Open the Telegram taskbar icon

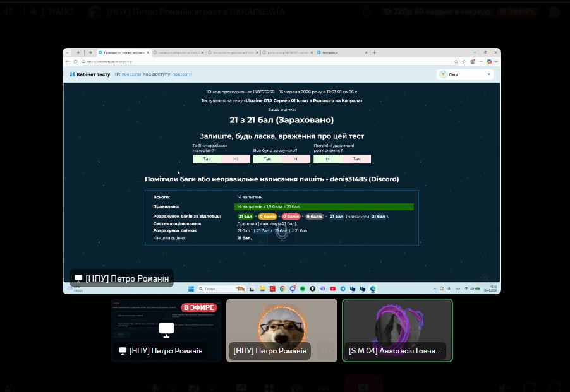point(343,289)
